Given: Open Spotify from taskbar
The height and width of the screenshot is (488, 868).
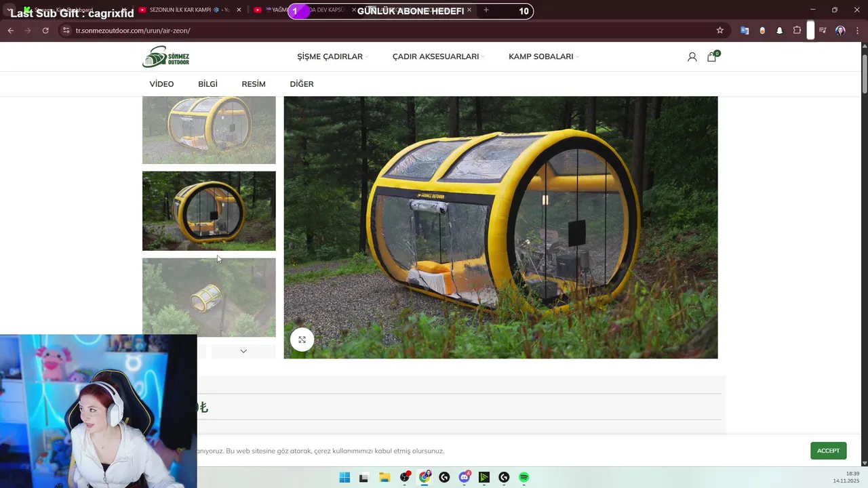Looking at the screenshot, I should [524, 477].
